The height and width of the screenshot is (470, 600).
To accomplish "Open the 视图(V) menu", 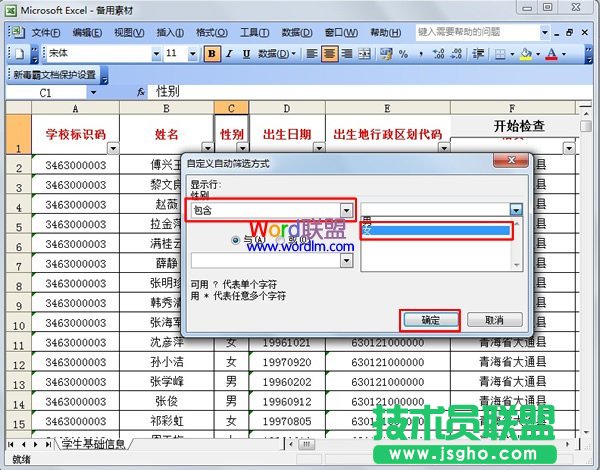I will coord(129,33).
